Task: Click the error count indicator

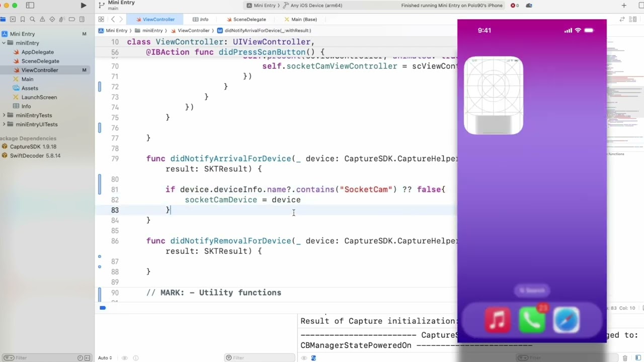Action: tap(514, 6)
